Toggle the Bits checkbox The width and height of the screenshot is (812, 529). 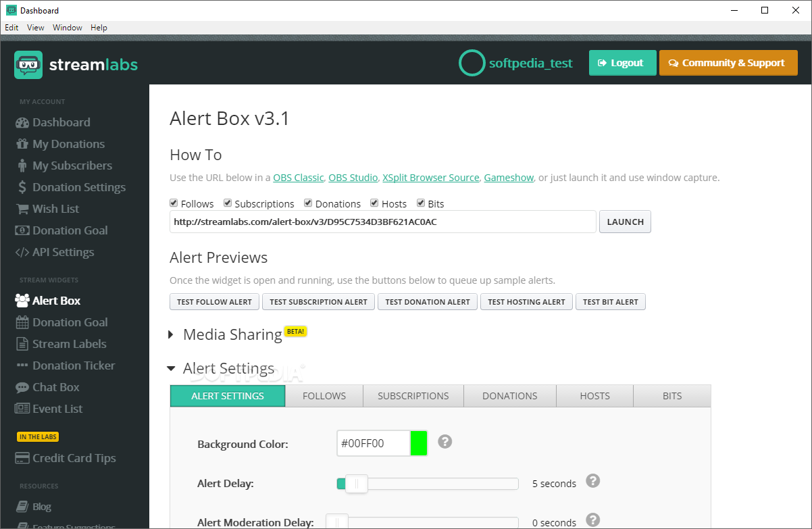pyautogui.click(x=420, y=203)
